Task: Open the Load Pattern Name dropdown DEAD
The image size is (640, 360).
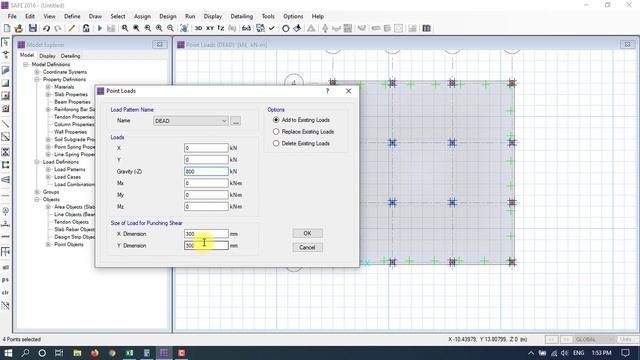Action: pos(191,121)
